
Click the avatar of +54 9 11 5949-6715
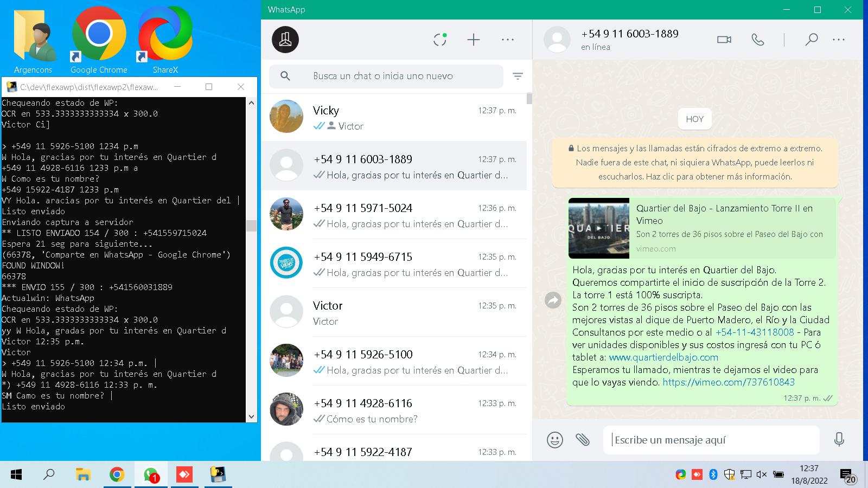click(286, 263)
